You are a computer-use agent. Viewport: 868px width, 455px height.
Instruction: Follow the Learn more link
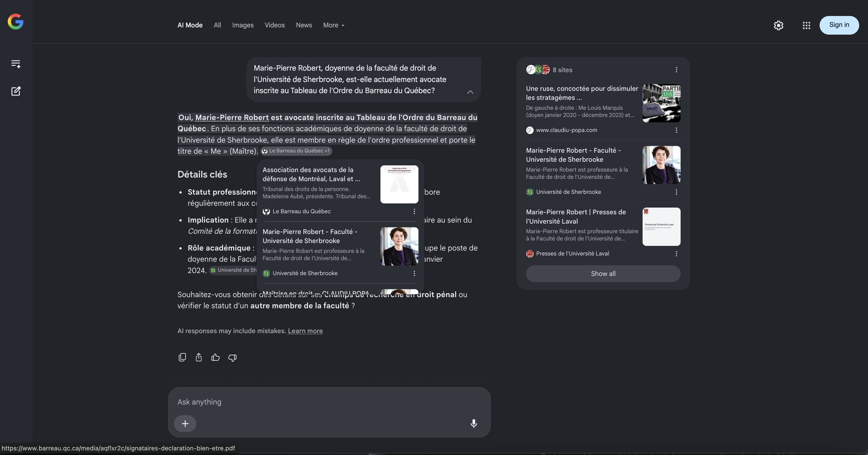305,331
